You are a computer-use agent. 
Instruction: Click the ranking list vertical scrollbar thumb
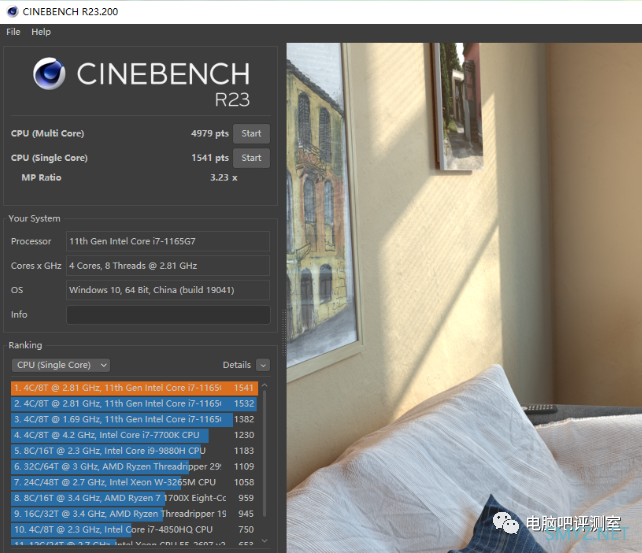pyautogui.click(x=264, y=453)
